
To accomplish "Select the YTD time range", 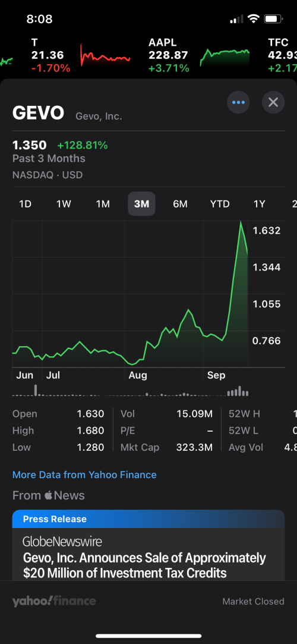I will (x=220, y=204).
